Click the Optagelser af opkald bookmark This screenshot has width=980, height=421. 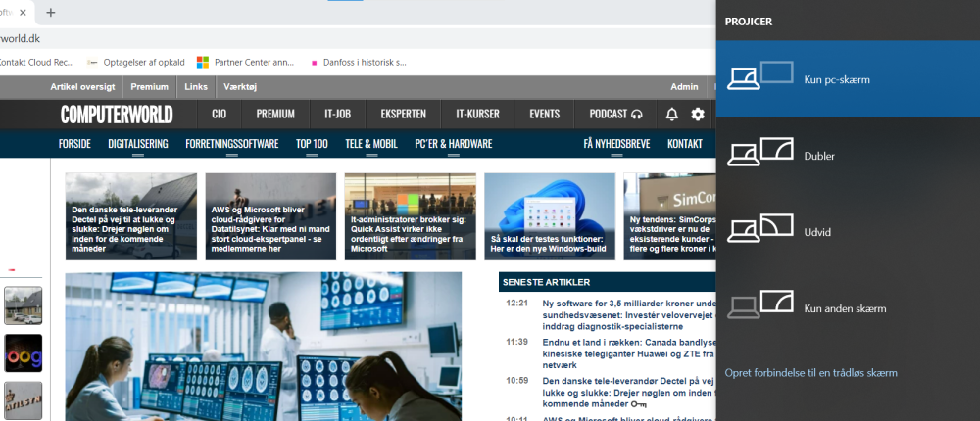pyautogui.click(x=136, y=62)
